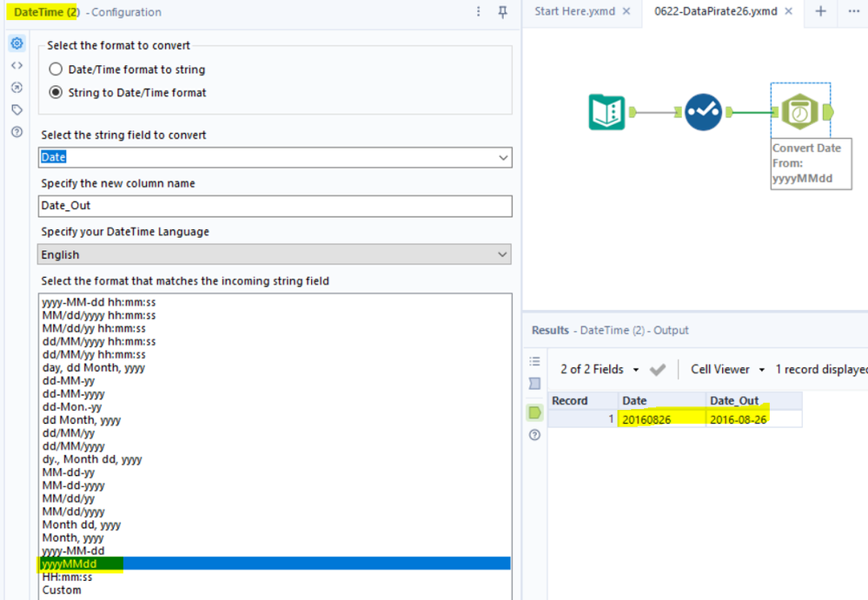
Task: Select format yyyy-MM-dd hh:mm:ss
Action: pyautogui.click(x=99, y=302)
